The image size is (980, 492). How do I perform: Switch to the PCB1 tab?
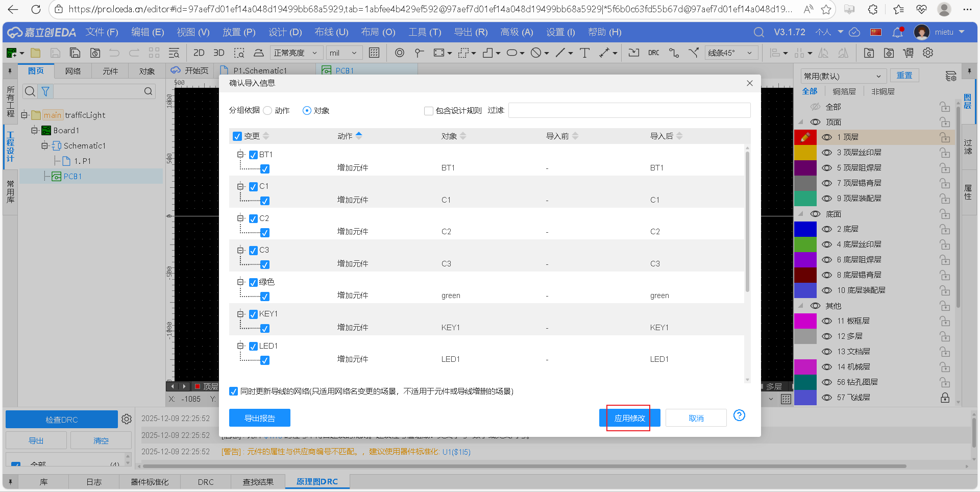coord(344,70)
